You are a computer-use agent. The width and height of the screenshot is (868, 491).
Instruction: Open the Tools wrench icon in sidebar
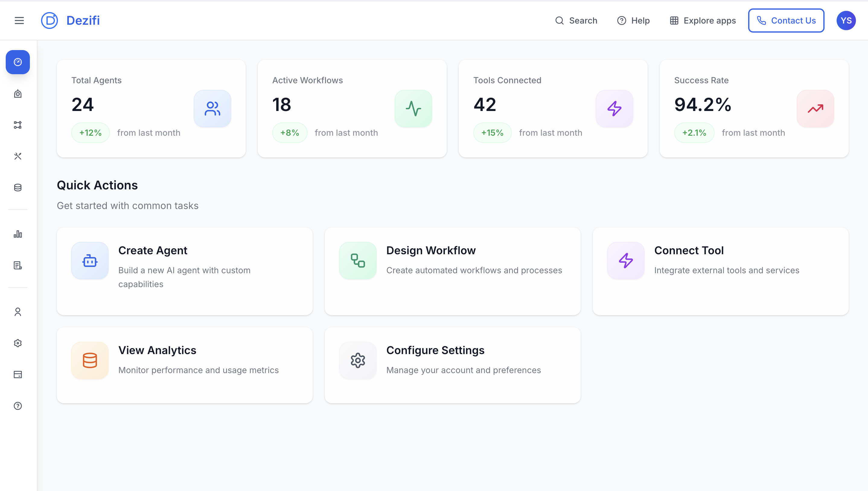(18, 156)
